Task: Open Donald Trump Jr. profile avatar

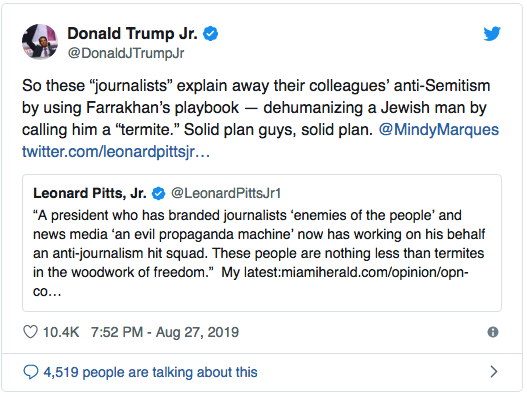Action: coord(40,41)
